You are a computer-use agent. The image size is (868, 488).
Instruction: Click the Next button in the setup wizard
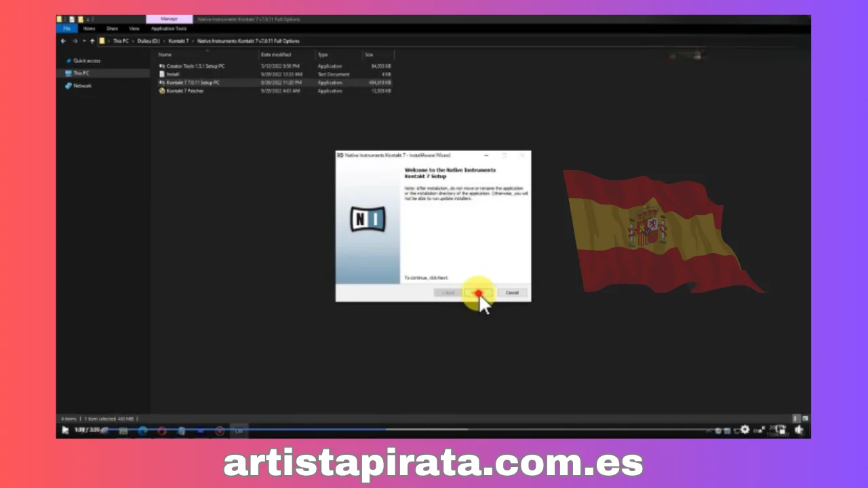pyautogui.click(x=479, y=293)
